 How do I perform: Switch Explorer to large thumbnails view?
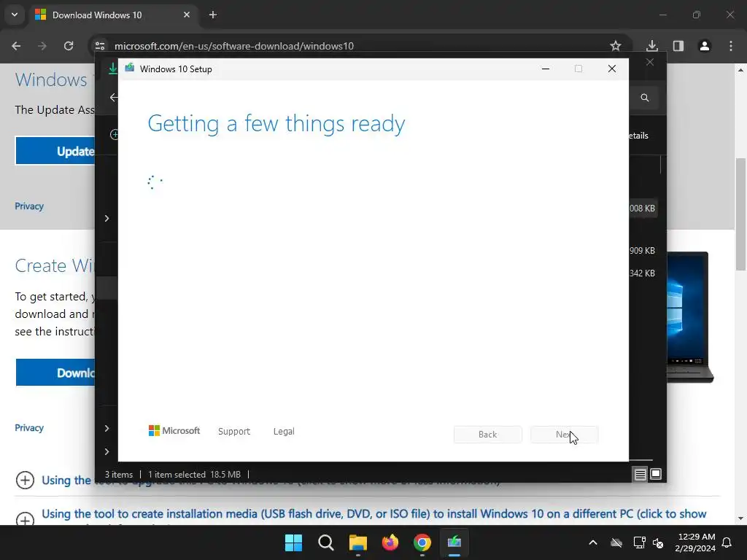pos(656,474)
